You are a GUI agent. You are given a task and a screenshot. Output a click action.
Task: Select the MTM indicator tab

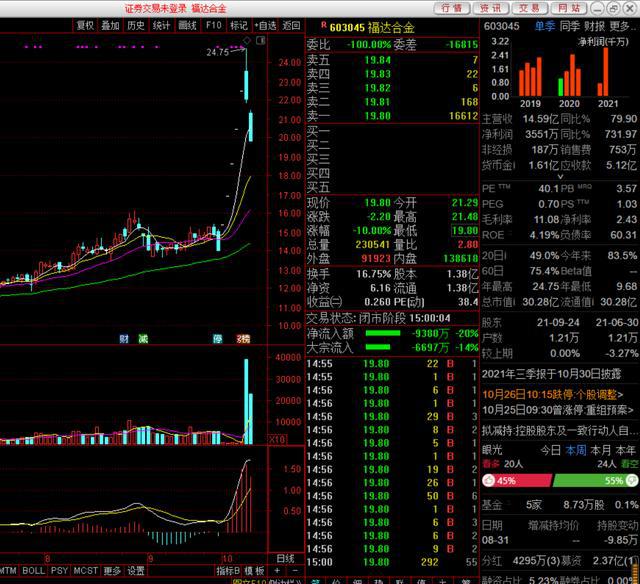(9, 571)
